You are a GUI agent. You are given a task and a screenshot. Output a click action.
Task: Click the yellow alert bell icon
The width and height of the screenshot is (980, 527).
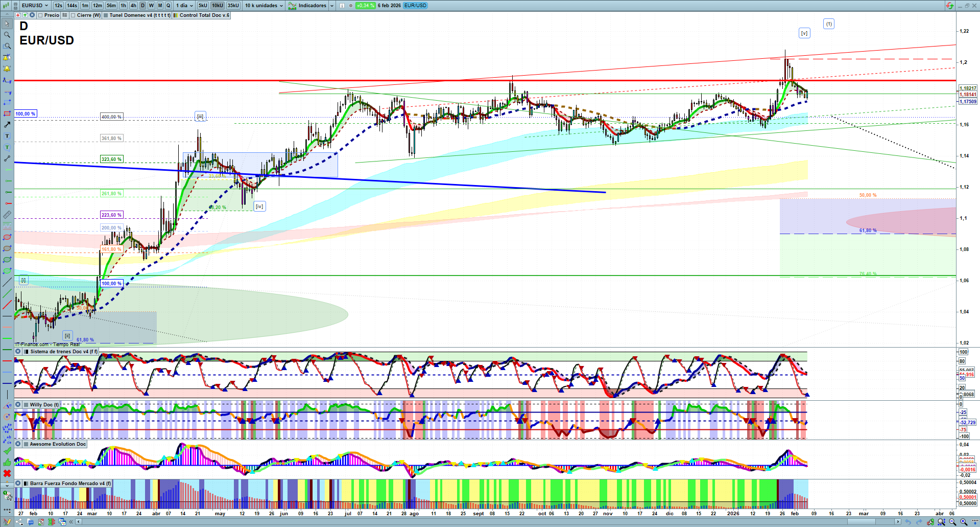coord(7,68)
